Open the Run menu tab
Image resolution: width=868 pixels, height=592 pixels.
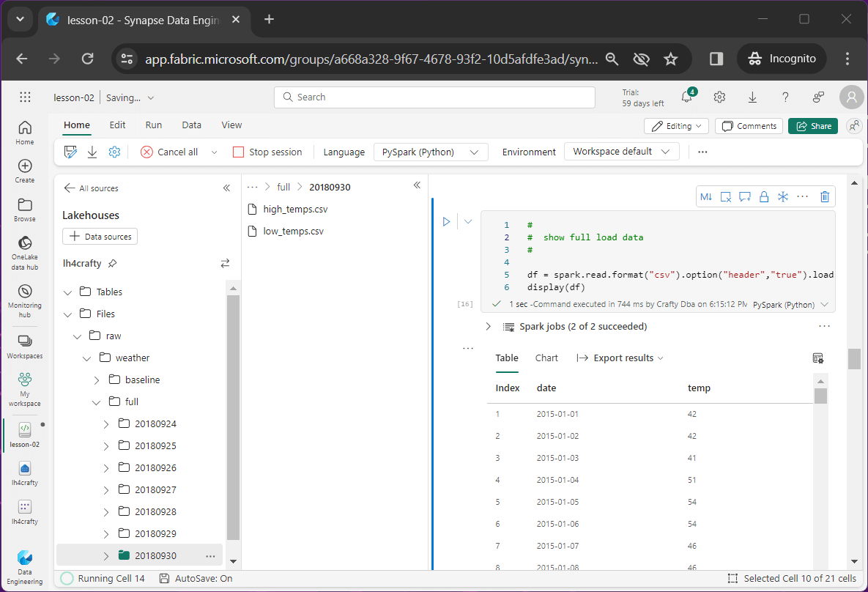pos(154,125)
